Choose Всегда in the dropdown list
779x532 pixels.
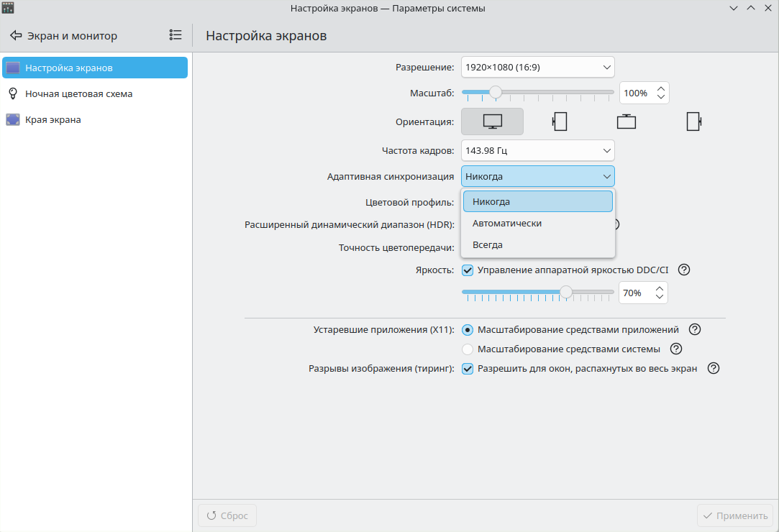[x=488, y=245]
